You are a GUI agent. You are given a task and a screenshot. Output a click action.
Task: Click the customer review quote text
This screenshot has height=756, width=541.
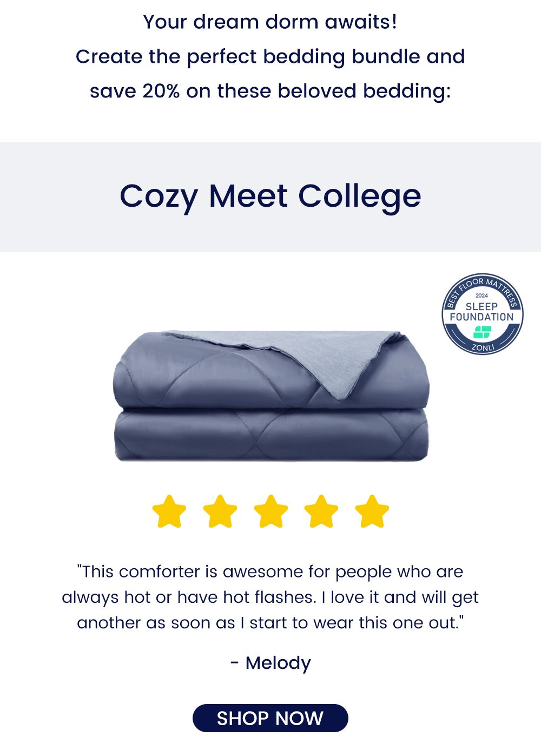(270, 597)
